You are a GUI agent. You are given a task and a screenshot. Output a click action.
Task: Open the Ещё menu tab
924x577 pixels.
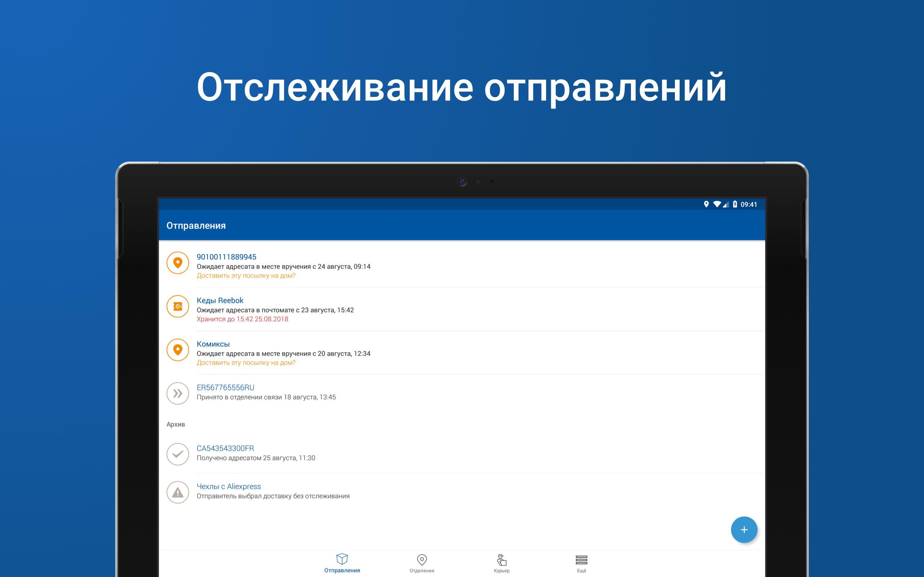[x=581, y=563]
